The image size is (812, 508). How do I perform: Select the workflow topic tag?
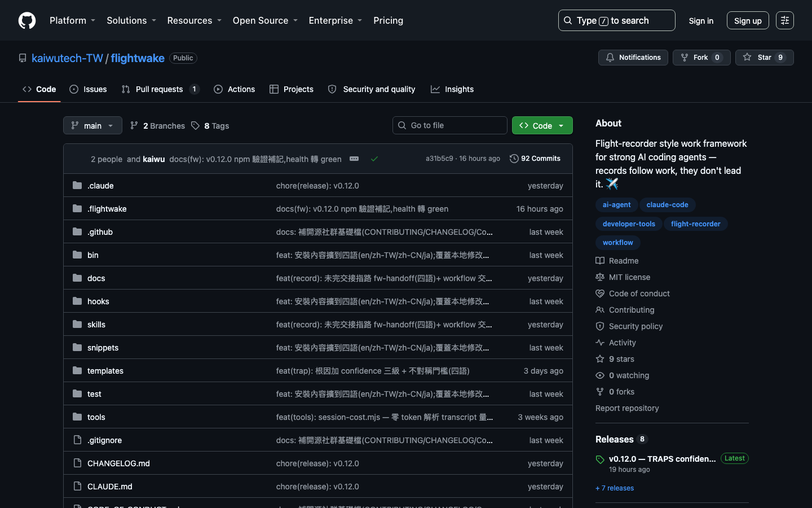(x=617, y=243)
